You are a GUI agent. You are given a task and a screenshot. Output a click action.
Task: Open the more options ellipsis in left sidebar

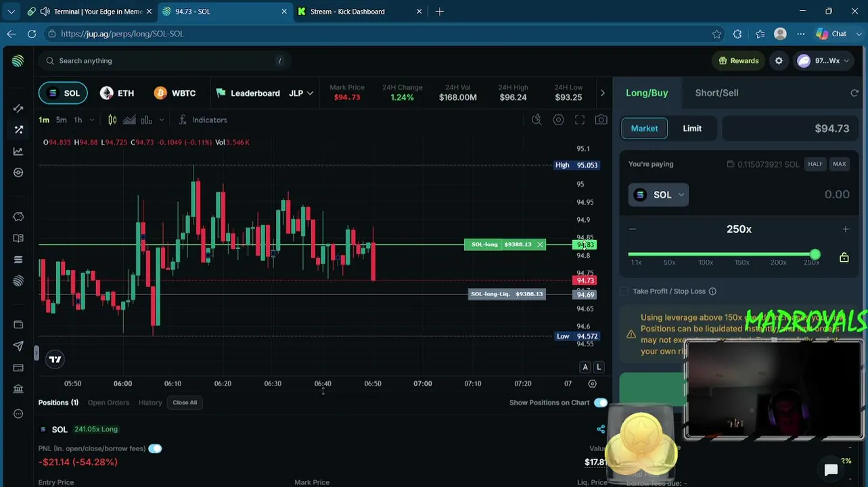click(18, 413)
